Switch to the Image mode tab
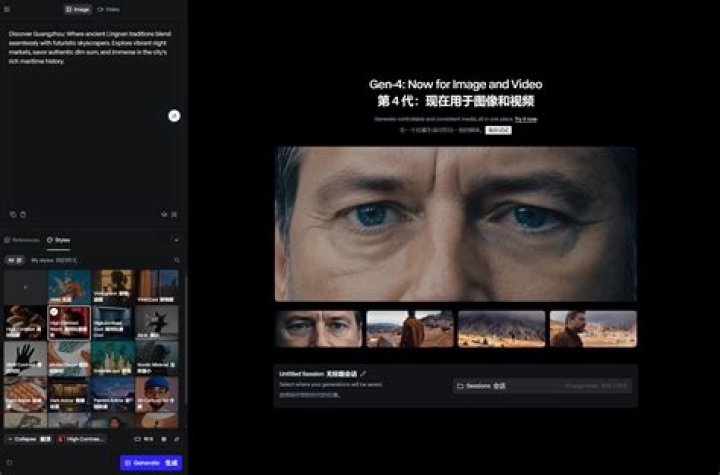The height and width of the screenshot is (475, 720). pyautogui.click(x=78, y=9)
